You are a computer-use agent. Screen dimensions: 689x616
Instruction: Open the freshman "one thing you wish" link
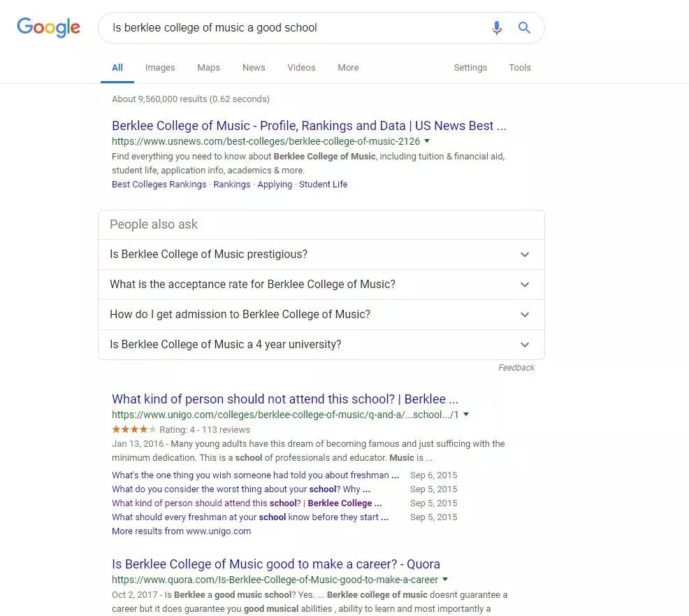click(255, 475)
